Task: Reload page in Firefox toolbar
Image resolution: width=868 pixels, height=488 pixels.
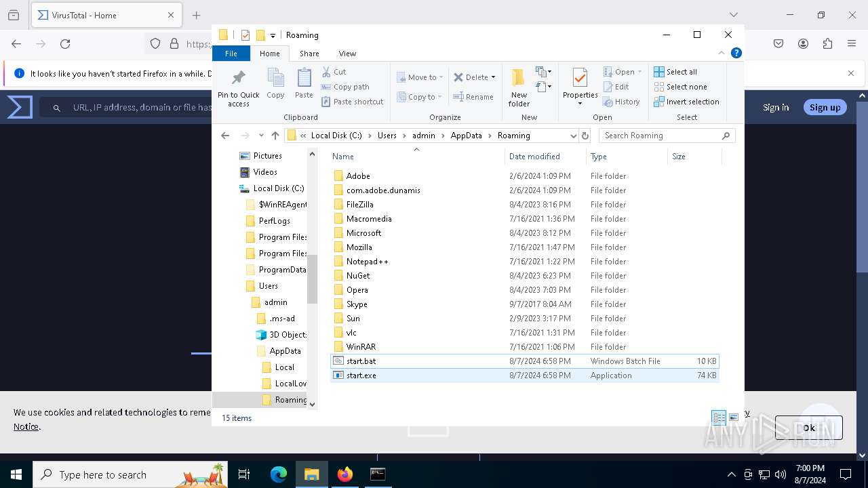Action: pos(65,43)
